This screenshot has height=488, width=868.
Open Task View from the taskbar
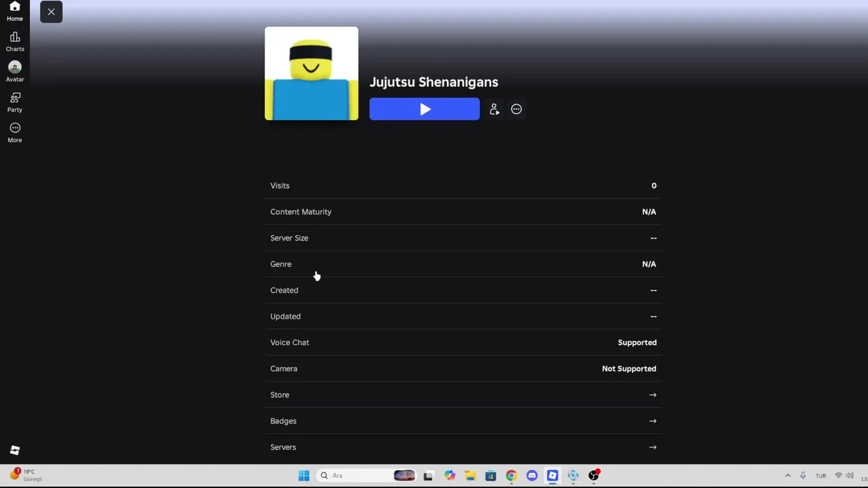(x=429, y=476)
